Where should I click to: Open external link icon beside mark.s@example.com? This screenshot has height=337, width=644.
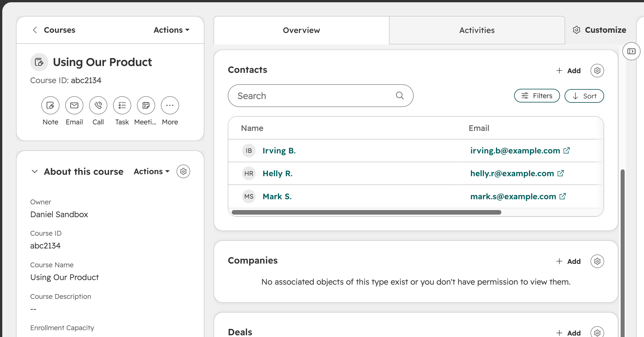[x=563, y=196]
